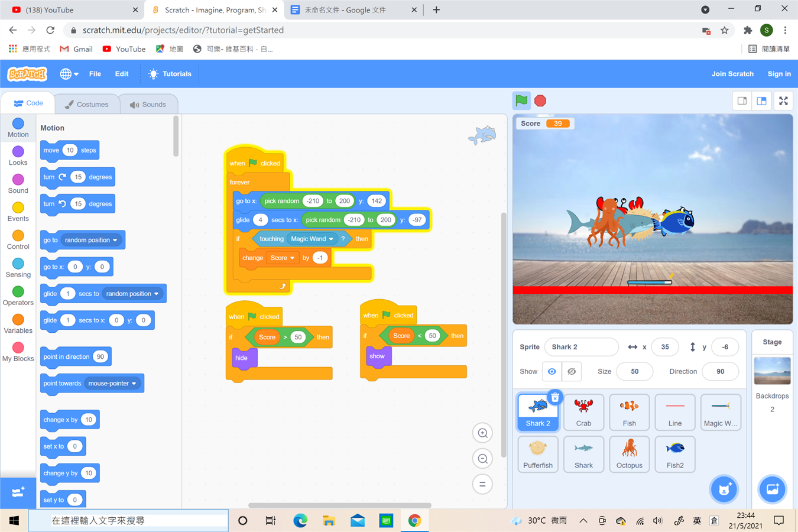This screenshot has height=532, width=798.
Task: Switch to small stage layout
Action: pyautogui.click(x=742, y=101)
